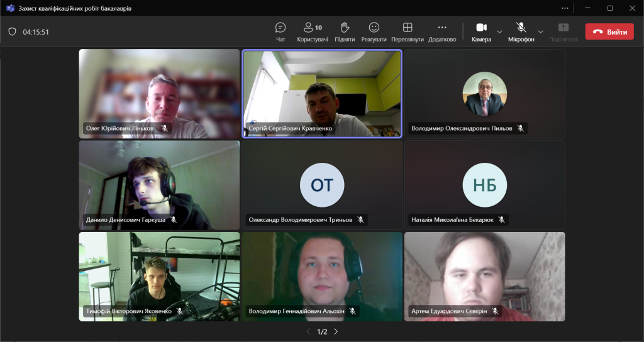The height and width of the screenshot is (342, 644).
Task: Minimize the Teams meeting window
Action: (588, 8)
